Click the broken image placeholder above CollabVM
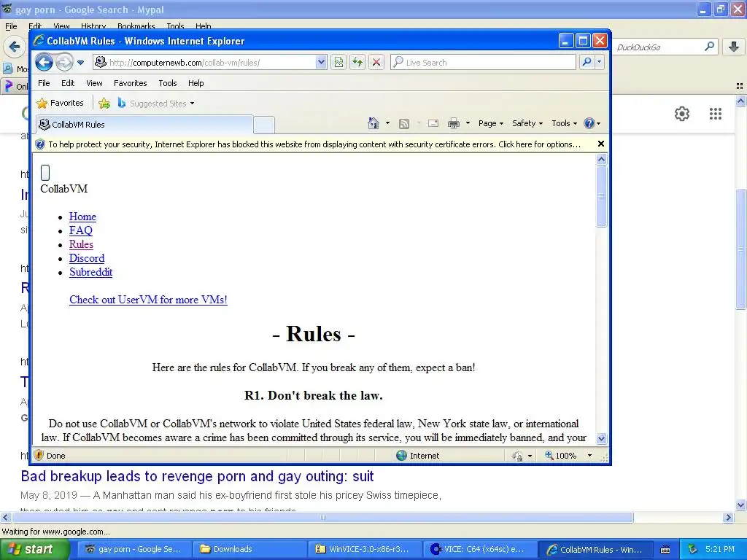The height and width of the screenshot is (560, 747). tap(45, 172)
